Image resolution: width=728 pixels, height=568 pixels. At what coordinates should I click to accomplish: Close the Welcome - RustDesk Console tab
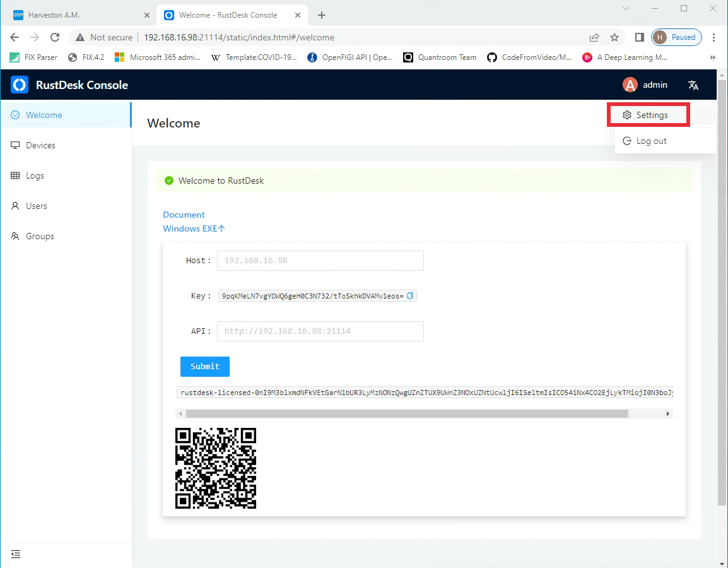pyautogui.click(x=298, y=15)
